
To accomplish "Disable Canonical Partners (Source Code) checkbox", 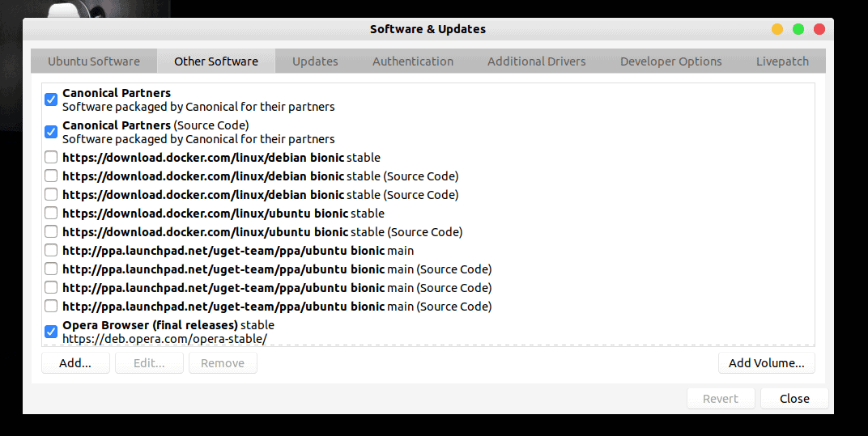I will pos(51,132).
